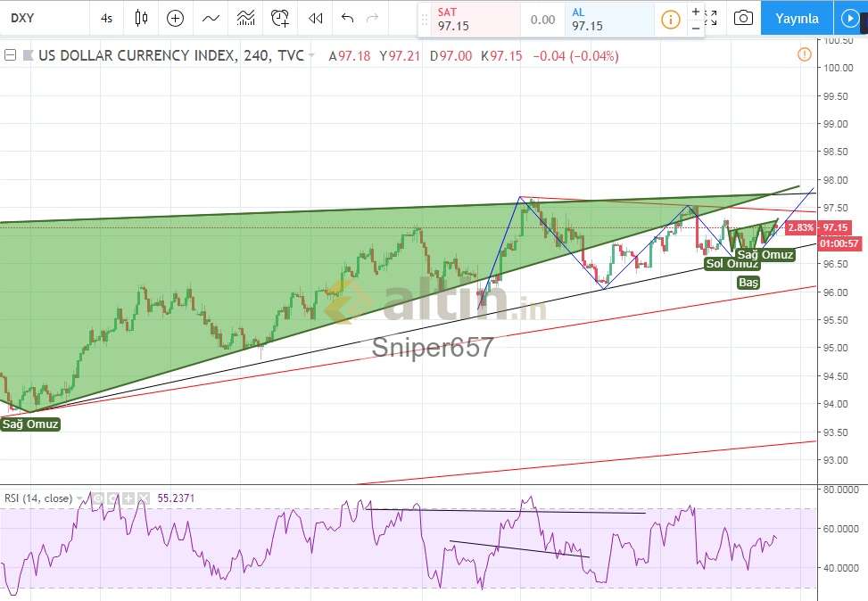Remove the RSI indicator with its X icon
This screenshot has width=868, height=601.
coord(144,498)
